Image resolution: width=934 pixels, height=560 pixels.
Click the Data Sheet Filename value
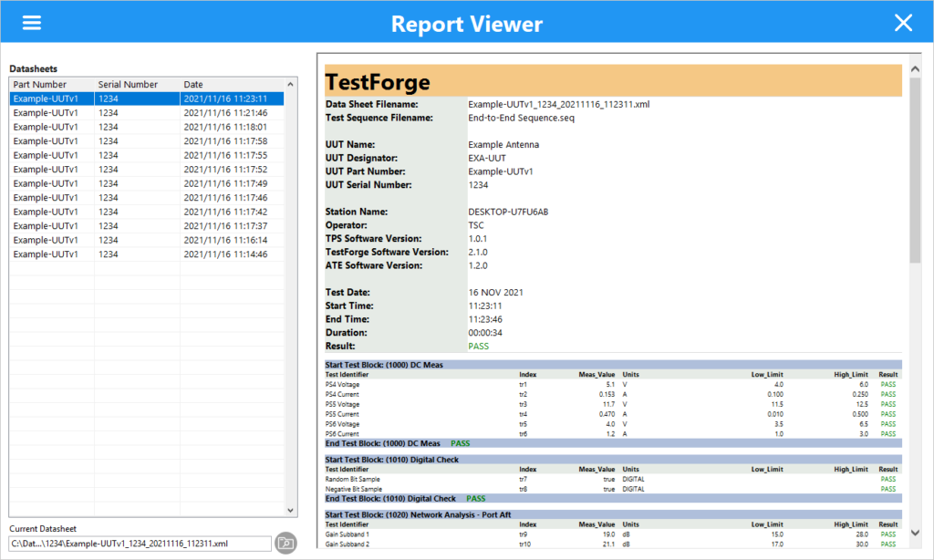[x=559, y=104]
